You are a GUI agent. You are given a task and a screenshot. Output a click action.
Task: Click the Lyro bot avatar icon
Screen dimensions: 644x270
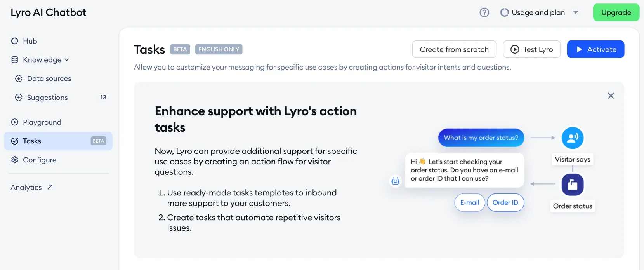point(395,181)
